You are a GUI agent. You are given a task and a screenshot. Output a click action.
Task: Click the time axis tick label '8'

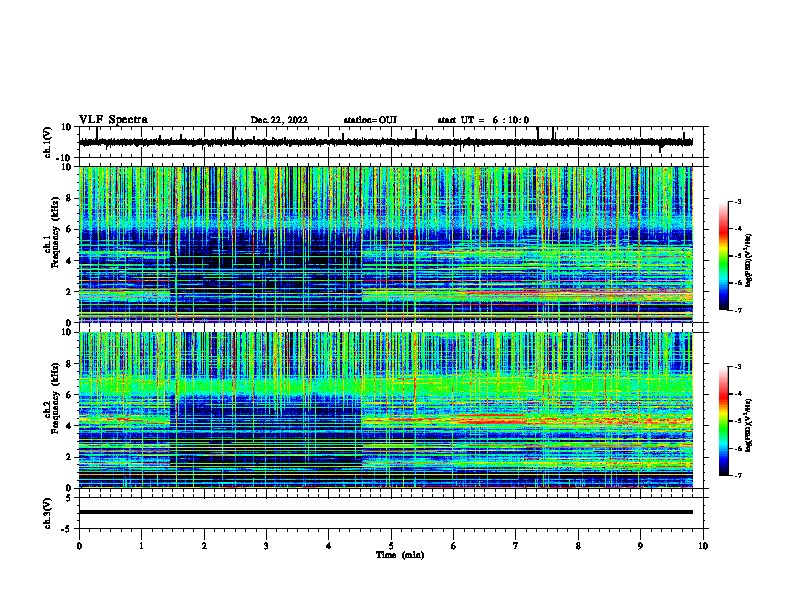[578, 546]
